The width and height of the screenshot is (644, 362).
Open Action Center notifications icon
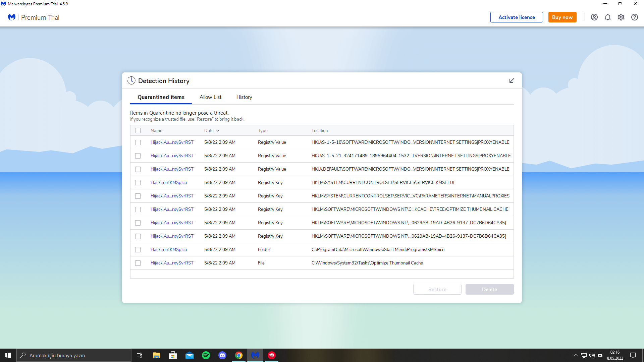pyautogui.click(x=633, y=355)
